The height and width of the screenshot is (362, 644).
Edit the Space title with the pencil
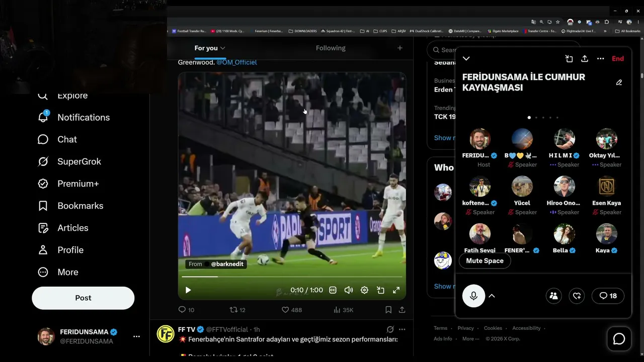pos(619,82)
